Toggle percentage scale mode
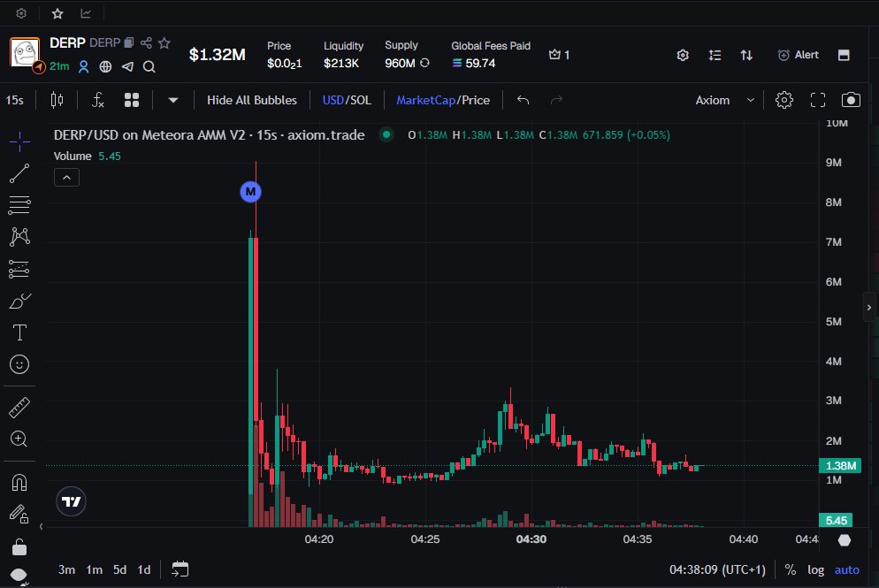The image size is (879, 588). (x=791, y=569)
